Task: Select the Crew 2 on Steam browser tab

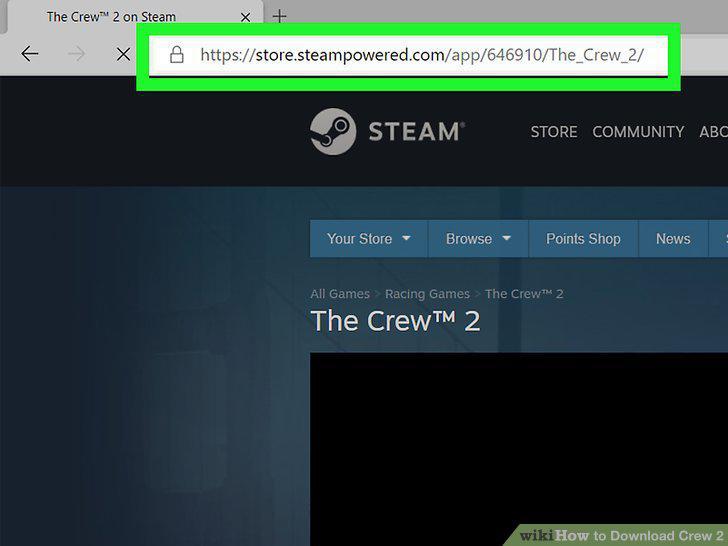Action: coord(135,17)
